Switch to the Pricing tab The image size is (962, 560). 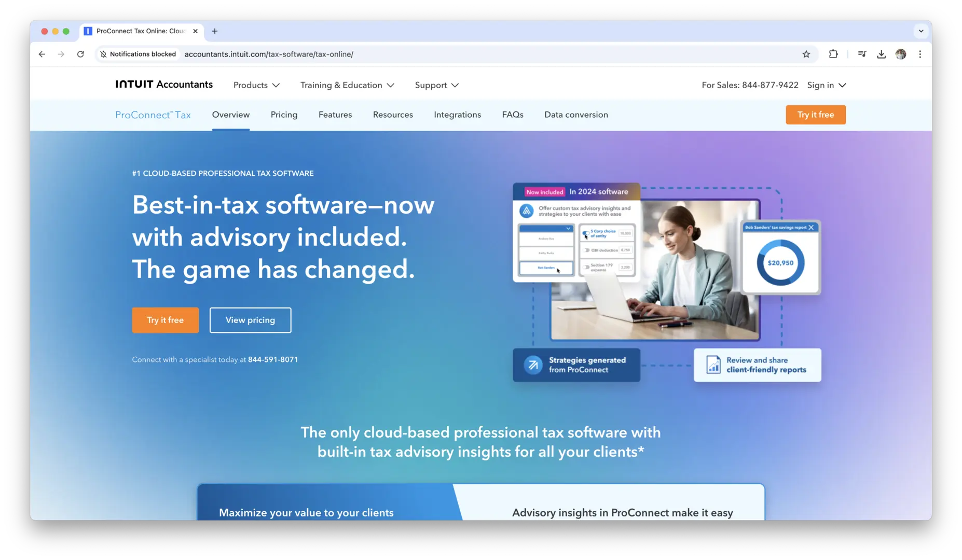point(284,115)
